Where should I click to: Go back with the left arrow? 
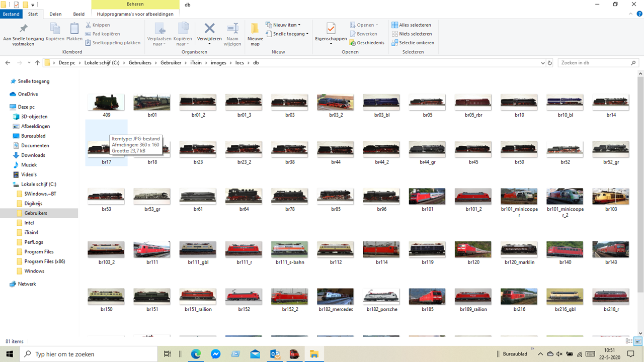(8, 63)
